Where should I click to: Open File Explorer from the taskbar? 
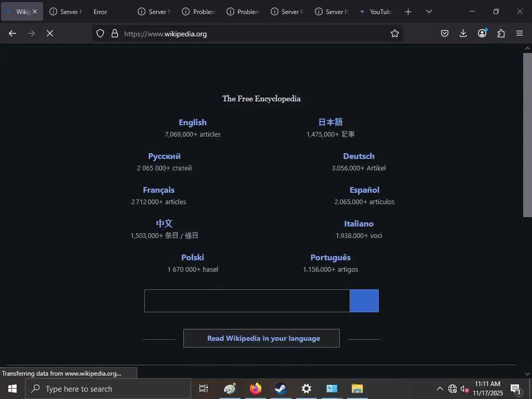pos(357,389)
